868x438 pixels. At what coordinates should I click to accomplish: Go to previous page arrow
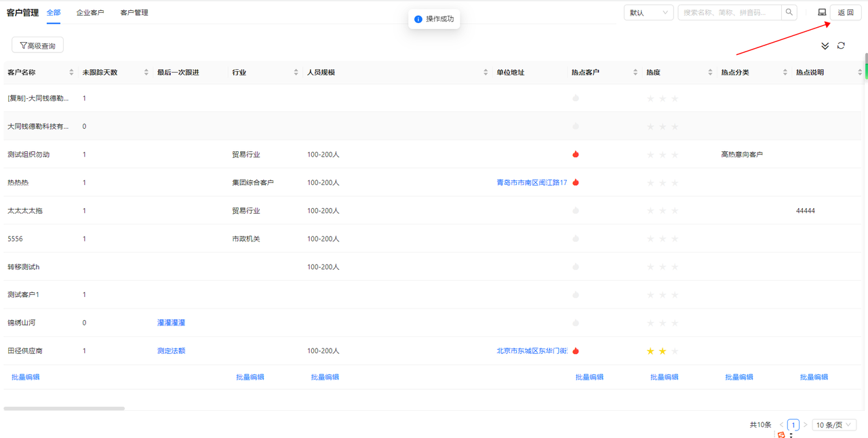[781, 425]
